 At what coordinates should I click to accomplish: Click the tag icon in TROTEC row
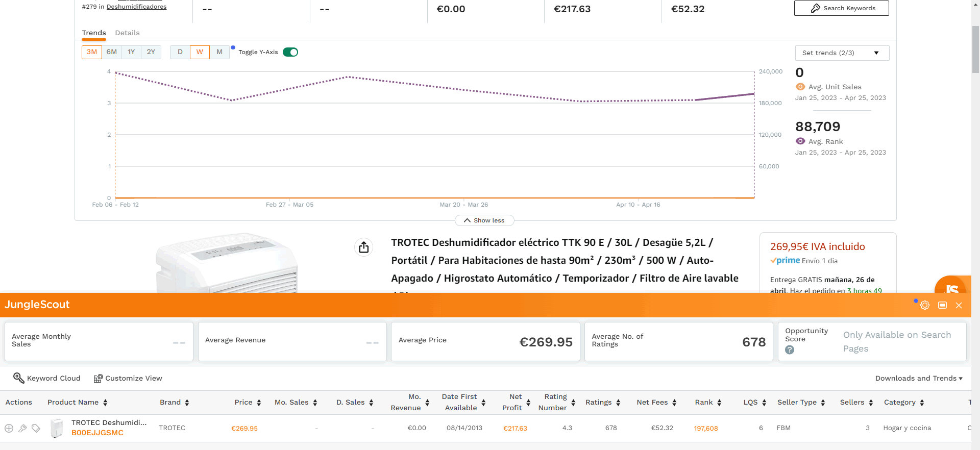[x=36, y=428]
